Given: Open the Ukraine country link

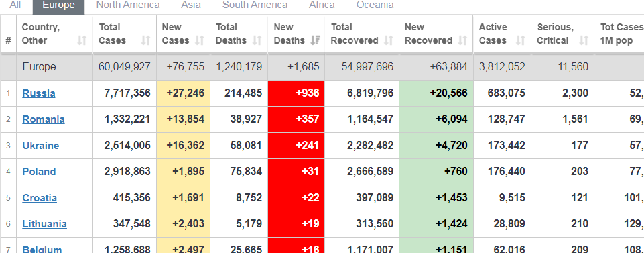Looking at the screenshot, I should tap(41, 146).
